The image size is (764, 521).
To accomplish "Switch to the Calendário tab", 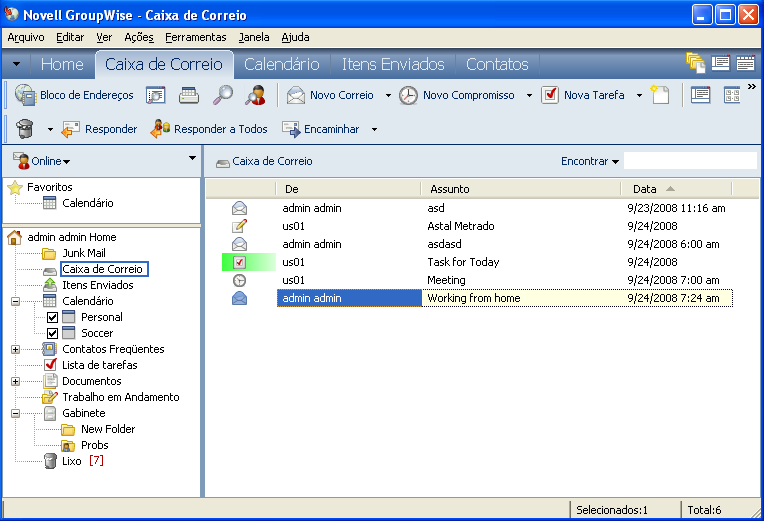I will tap(281, 64).
